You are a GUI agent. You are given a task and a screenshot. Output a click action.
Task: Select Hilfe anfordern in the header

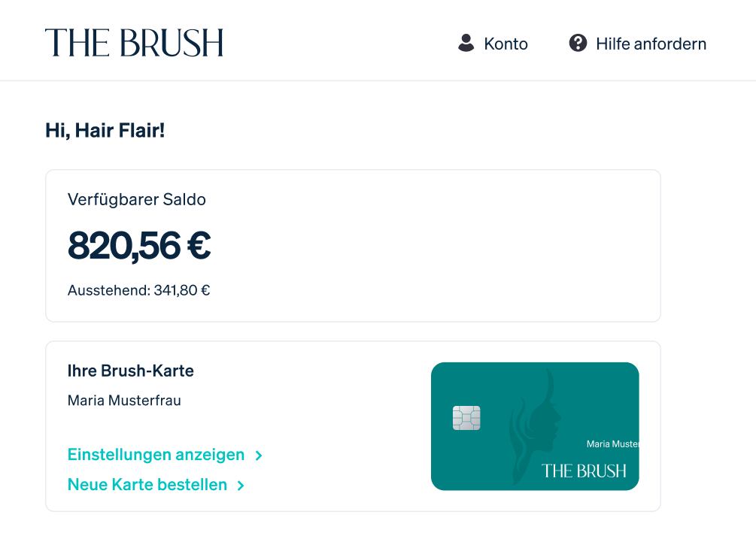[651, 44]
